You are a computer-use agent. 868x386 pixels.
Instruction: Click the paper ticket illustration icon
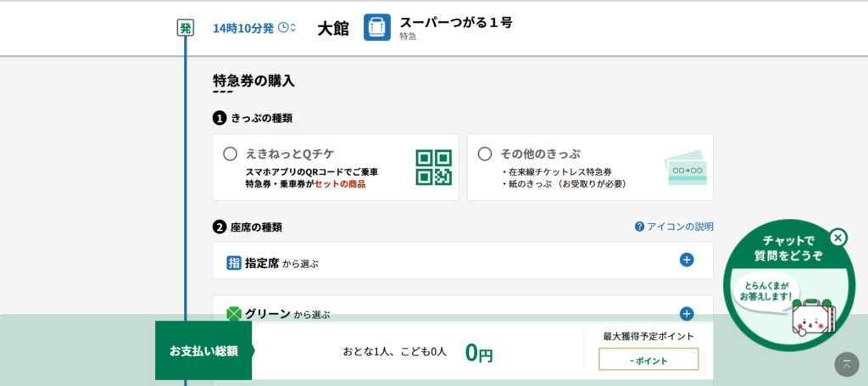point(685,168)
